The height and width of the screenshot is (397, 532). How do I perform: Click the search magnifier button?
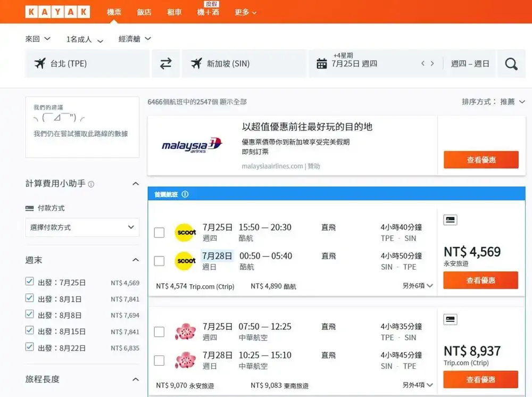[x=511, y=63]
